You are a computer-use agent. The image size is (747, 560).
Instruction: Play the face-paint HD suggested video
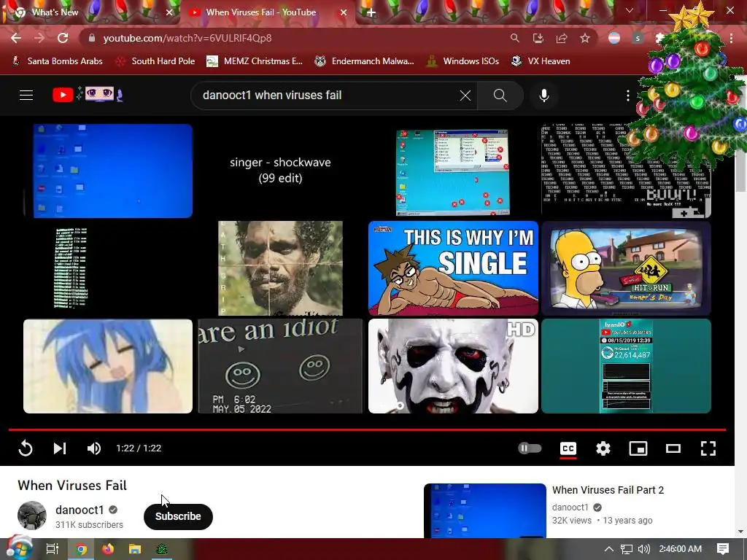point(453,366)
